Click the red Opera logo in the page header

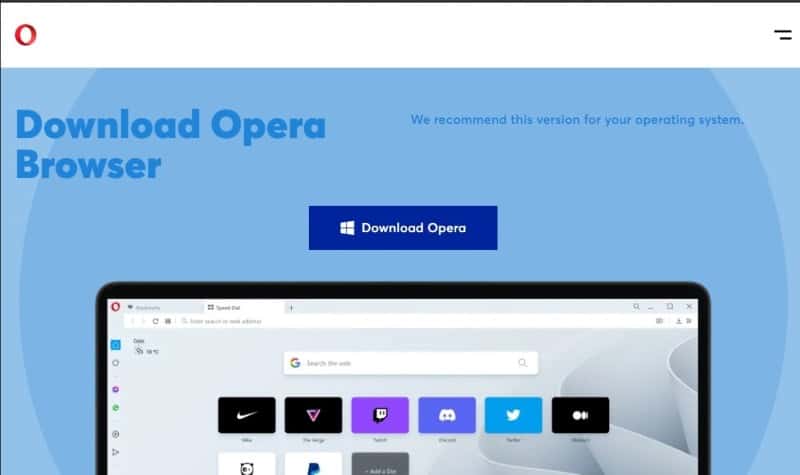tap(26, 35)
